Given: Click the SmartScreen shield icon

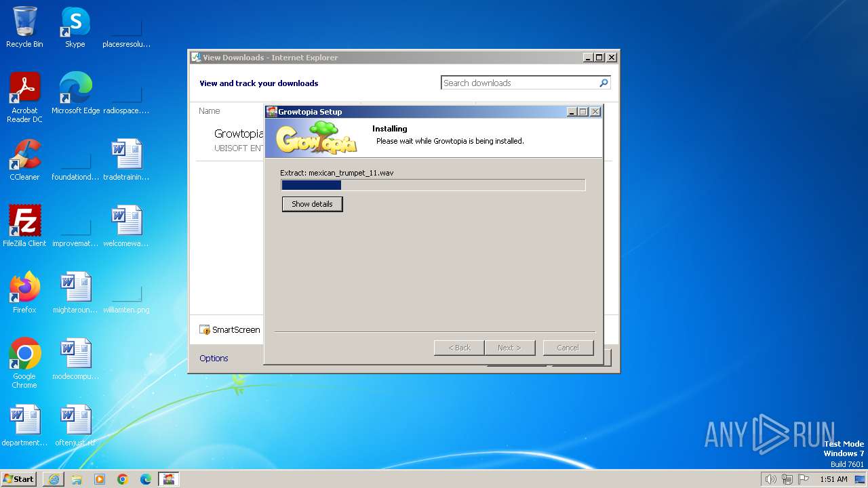Looking at the screenshot, I should click(205, 330).
